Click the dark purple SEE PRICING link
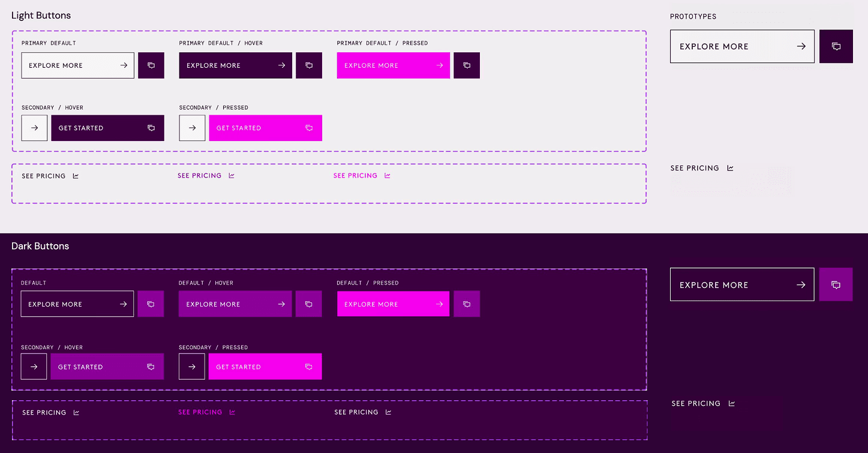This screenshot has height=453, width=868. [x=206, y=176]
